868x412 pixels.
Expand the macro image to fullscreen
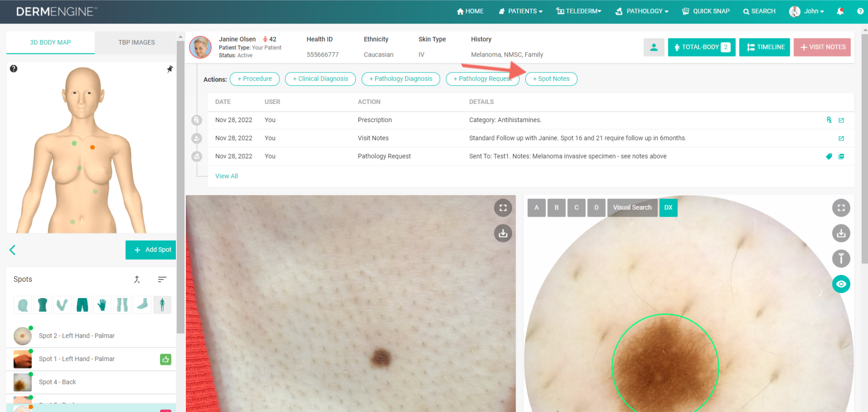tap(503, 208)
